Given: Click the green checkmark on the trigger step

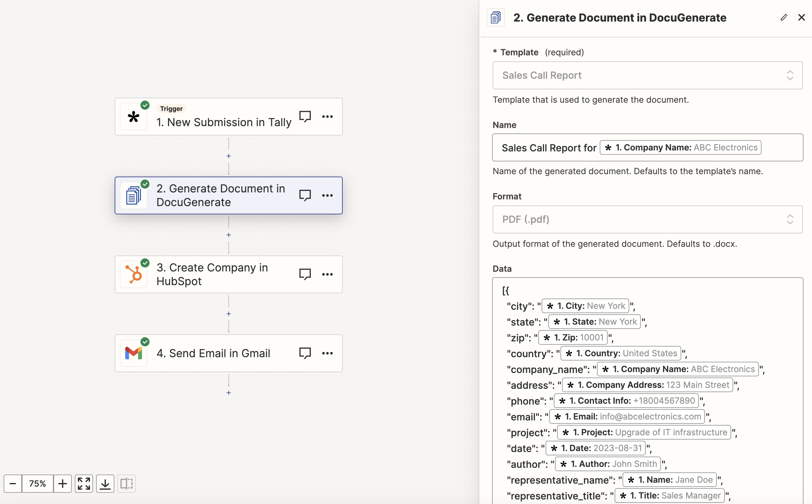Looking at the screenshot, I should 145,105.
